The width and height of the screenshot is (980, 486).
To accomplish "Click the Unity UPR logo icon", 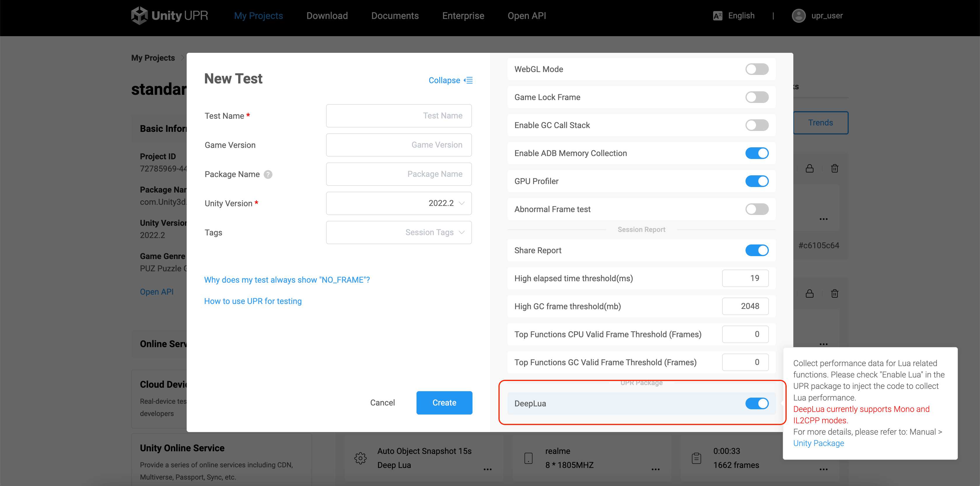I will click(139, 15).
